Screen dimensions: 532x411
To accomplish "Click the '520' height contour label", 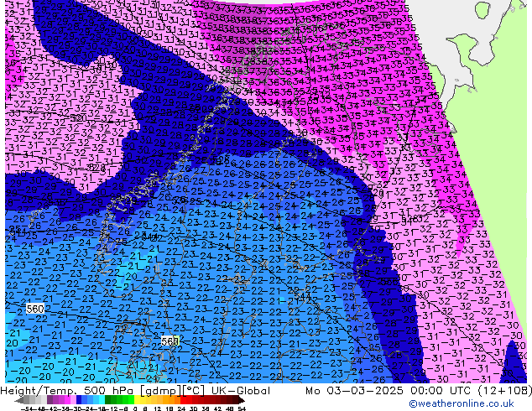I will tap(79, 118).
